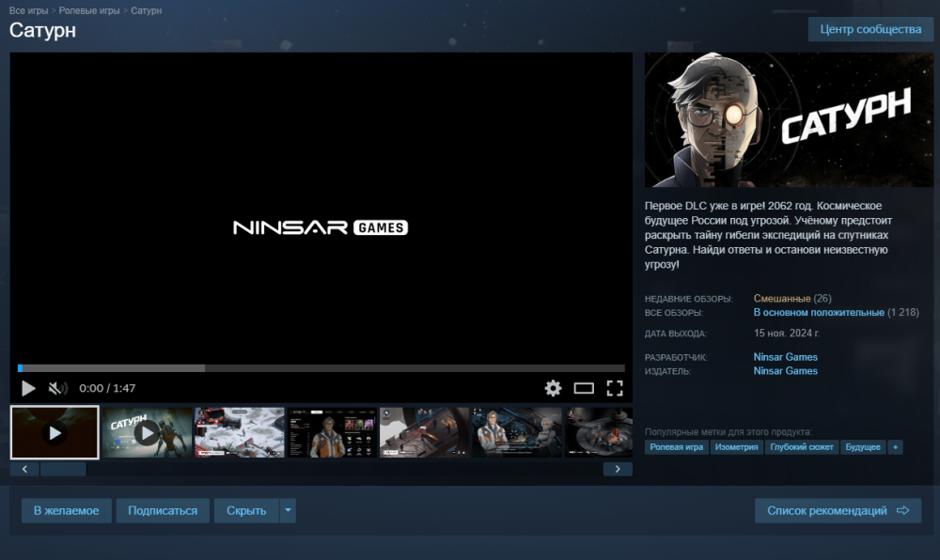Open publisher Ninsar Games link
940x560 pixels.
coord(785,371)
